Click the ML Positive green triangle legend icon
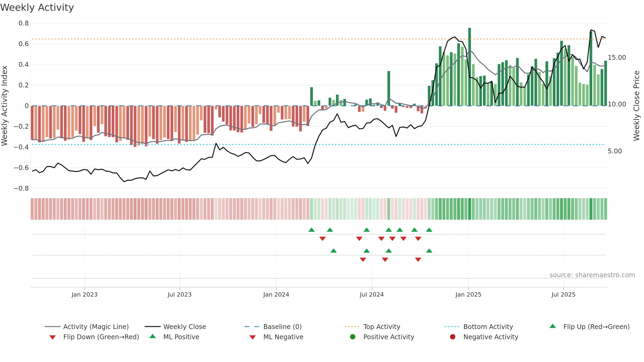The image size is (644, 362). [x=153, y=336]
